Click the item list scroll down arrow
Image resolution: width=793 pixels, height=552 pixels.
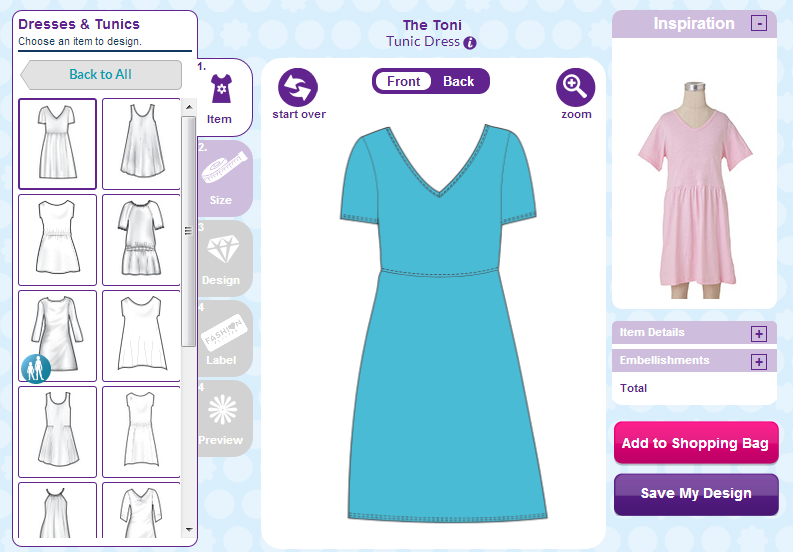(x=189, y=530)
